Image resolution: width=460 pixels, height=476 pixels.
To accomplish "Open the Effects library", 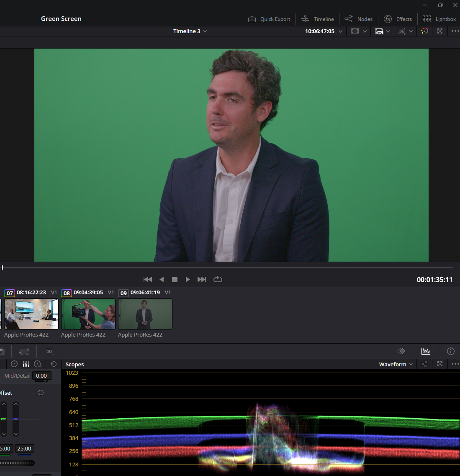I will click(x=398, y=19).
